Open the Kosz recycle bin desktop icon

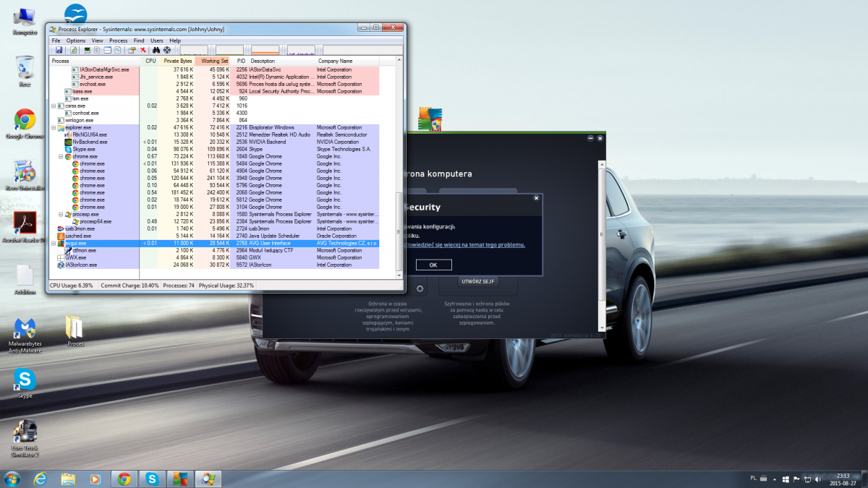tap(25, 72)
